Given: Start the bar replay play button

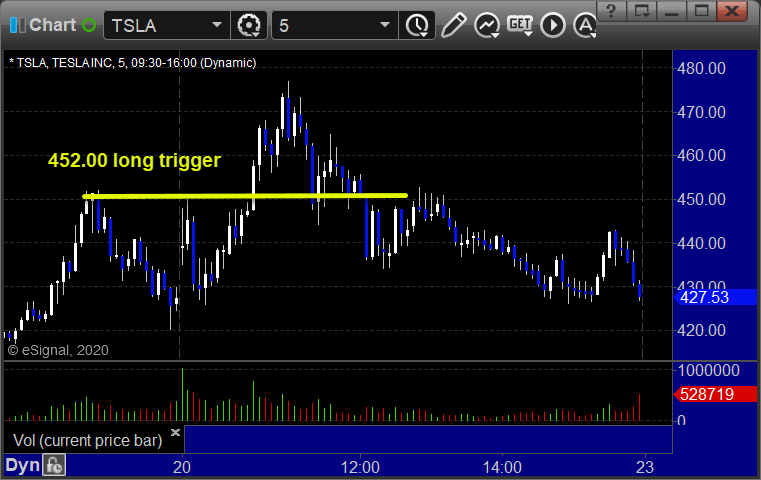Looking at the screenshot, I should pos(553,25).
